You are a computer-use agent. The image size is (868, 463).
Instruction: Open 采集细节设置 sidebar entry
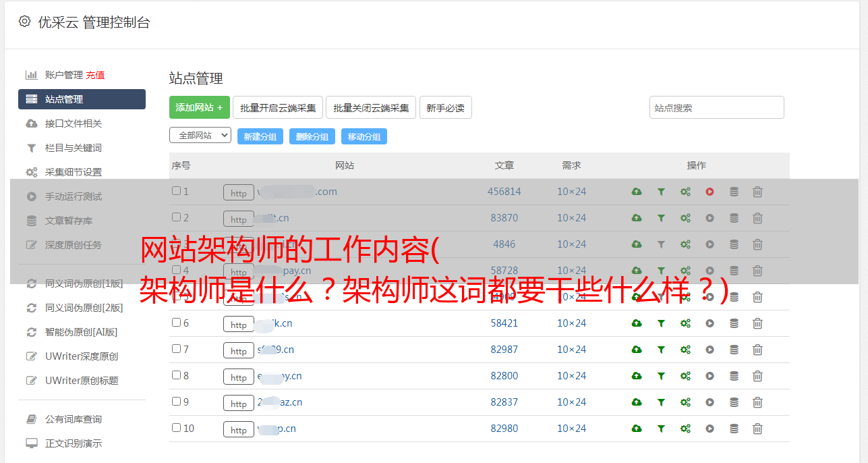coord(74,172)
